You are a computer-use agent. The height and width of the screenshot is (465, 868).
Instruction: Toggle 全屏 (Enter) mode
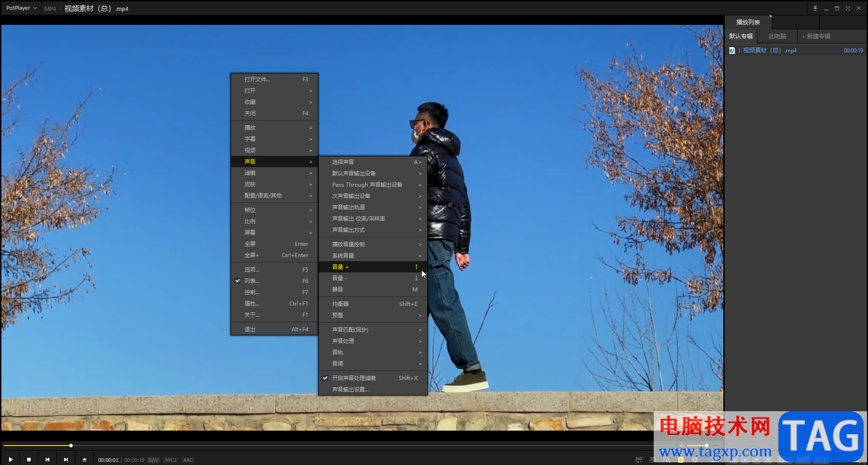[x=274, y=244]
